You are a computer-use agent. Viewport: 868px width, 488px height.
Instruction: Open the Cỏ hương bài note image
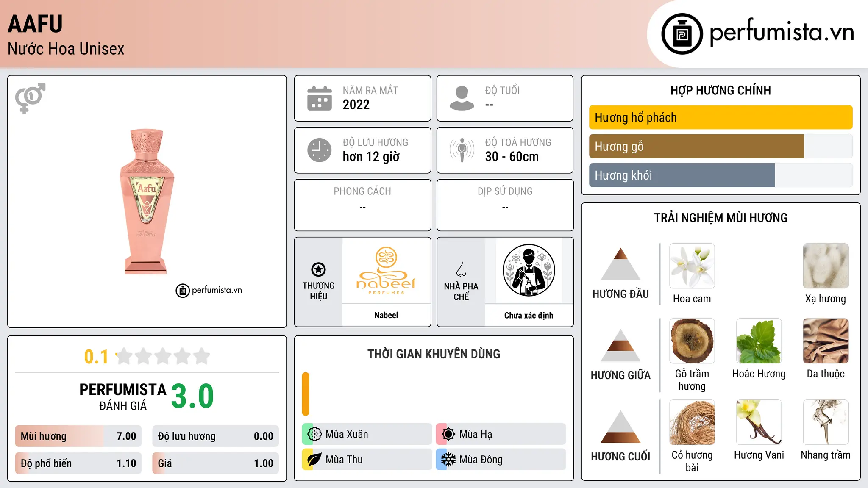click(692, 422)
